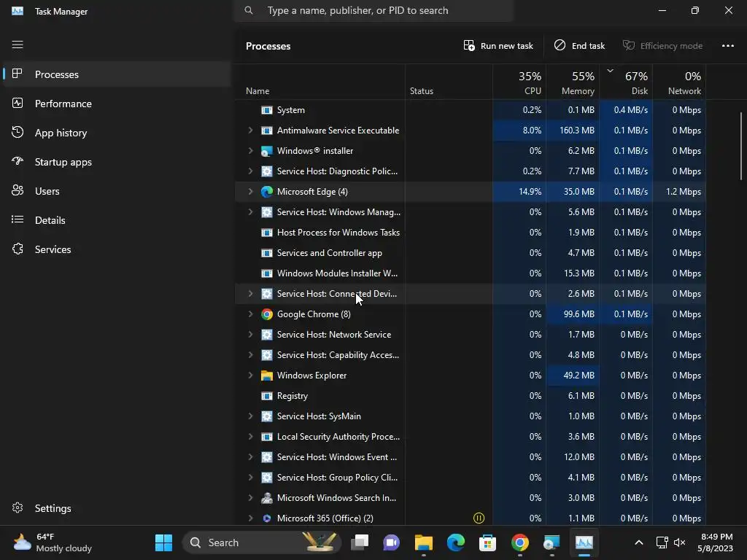The width and height of the screenshot is (747, 560).
Task: Click the Microsoft Windows Search Indexer icon
Action: pyautogui.click(x=267, y=497)
